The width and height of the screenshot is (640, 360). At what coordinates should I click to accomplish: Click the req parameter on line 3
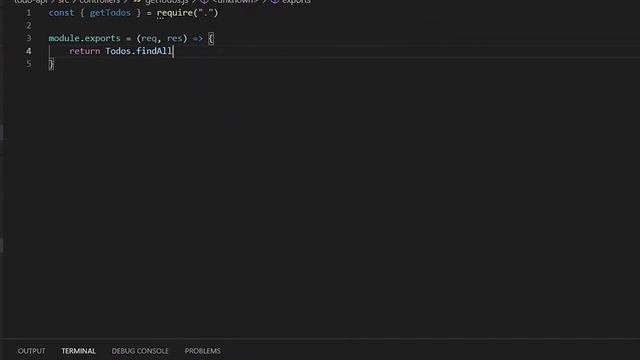pyautogui.click(x=149, y=38)
